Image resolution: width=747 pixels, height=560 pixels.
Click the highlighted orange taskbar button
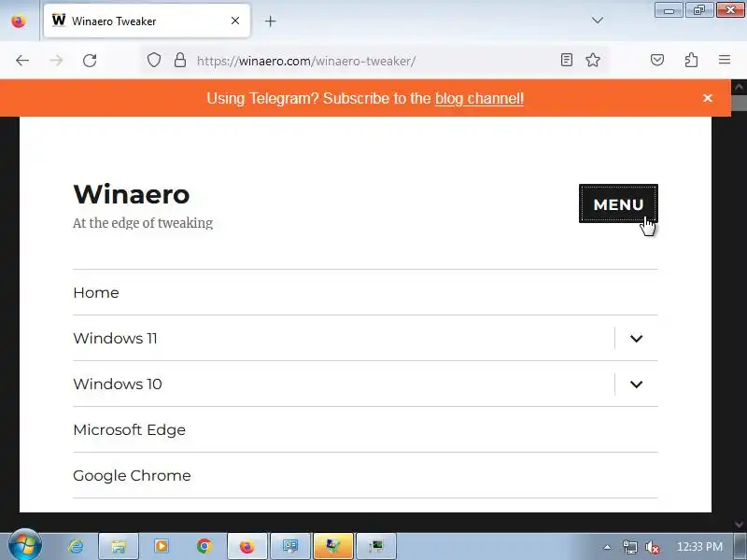[x=333, y=546]
